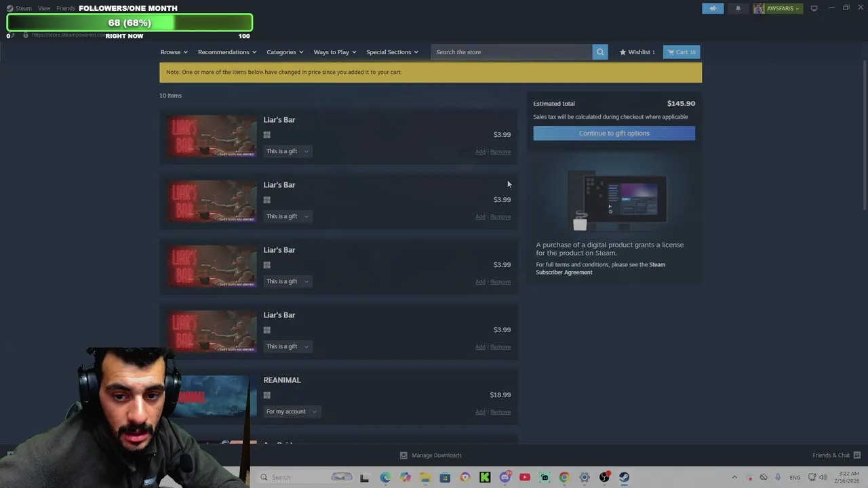This screenshot has width=868, height=488.
Task: Open OBS Studio from the taskbar
Action: [x=604, y=477]
